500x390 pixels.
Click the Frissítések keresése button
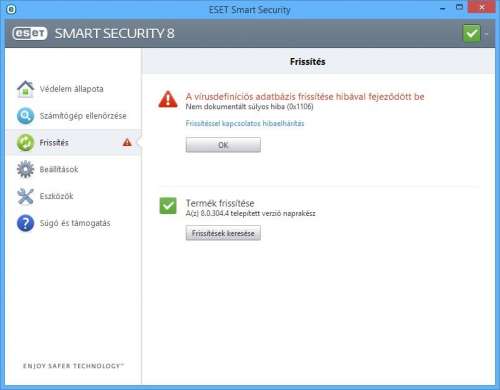coord(223,233)
